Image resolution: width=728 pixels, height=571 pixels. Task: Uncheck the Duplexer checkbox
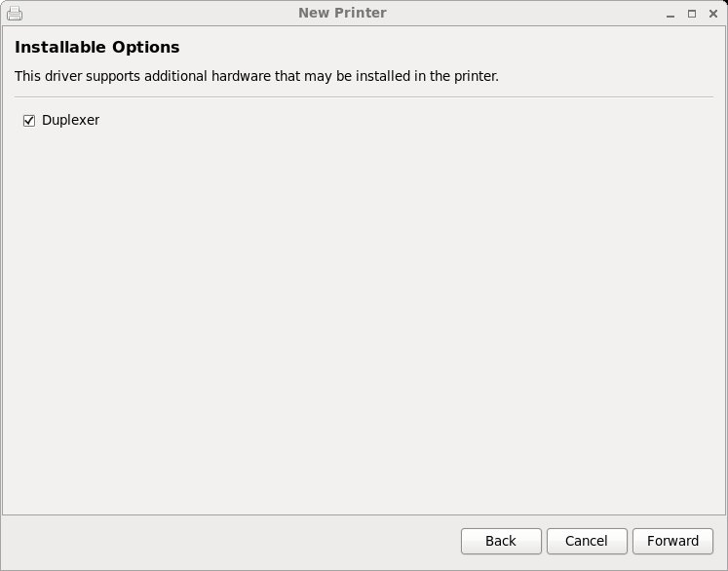pyautogui.click(x=29, y=121)
